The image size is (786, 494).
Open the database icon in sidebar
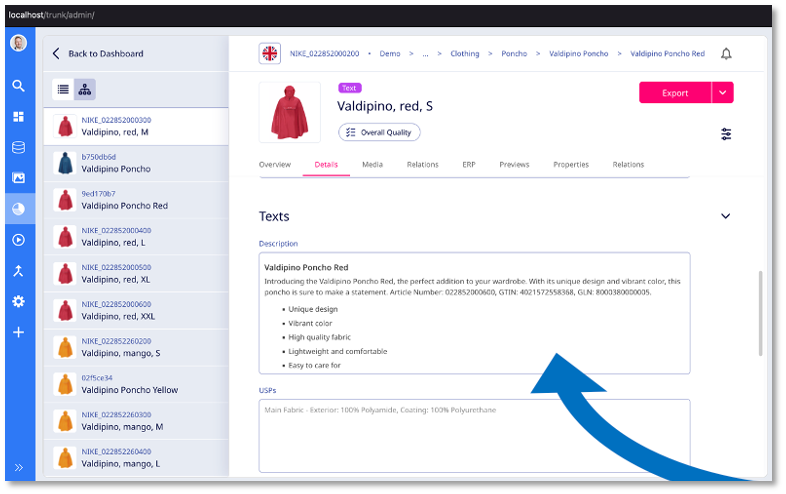click(19, 147)
